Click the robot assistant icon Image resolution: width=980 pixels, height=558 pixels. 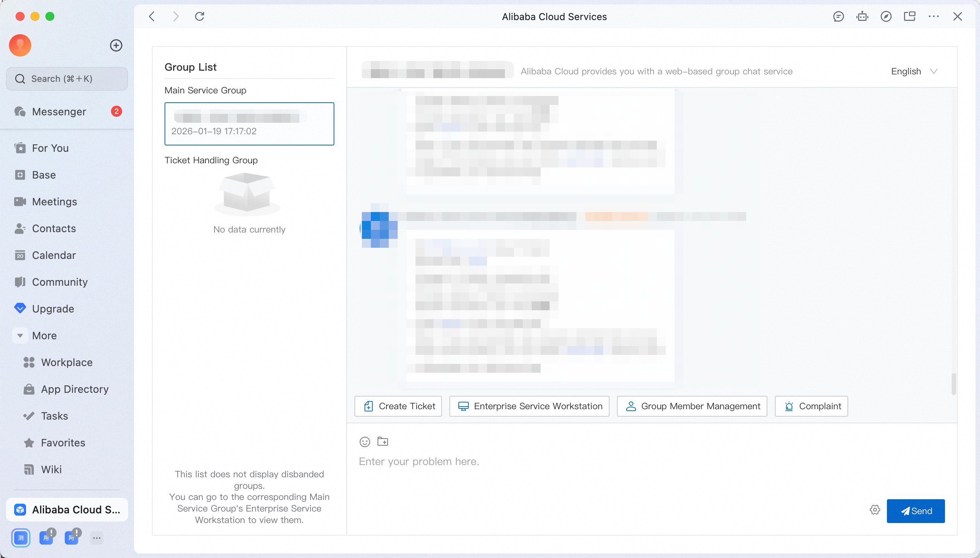(x=862, y=16)
